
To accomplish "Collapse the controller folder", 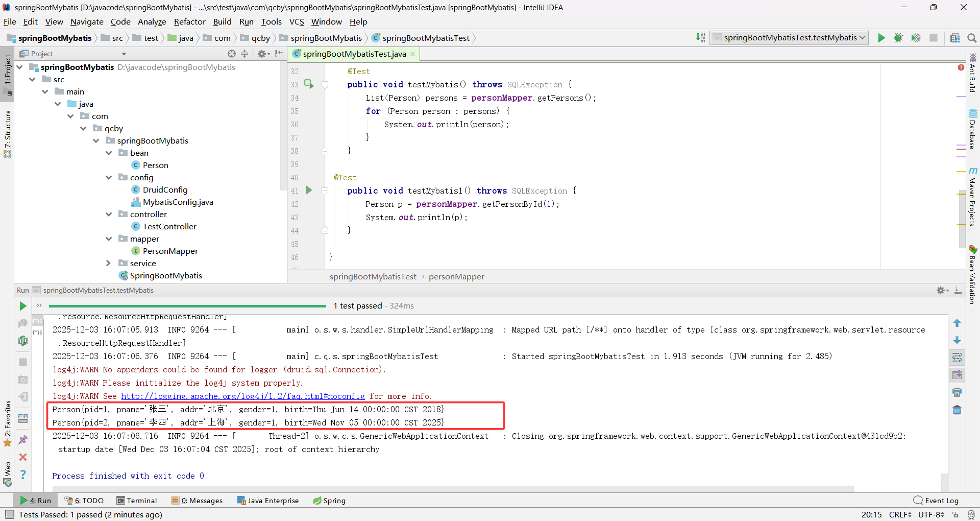I will (x=109, y=214).
